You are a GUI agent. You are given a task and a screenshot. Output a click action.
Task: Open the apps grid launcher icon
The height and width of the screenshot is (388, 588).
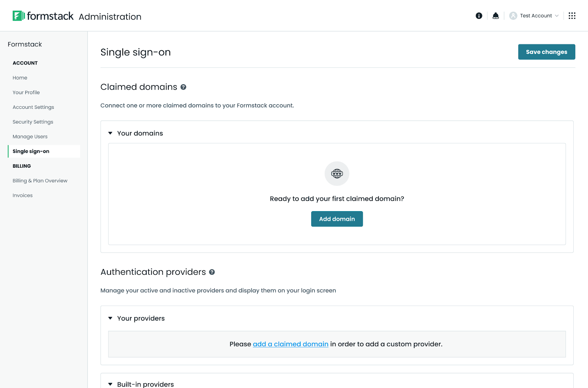click(572, 16)
